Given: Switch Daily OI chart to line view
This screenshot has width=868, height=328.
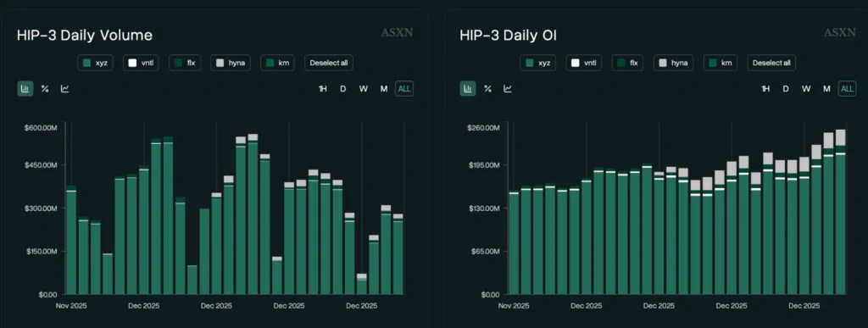Looking at the screenshot, I should click(508, 88).
